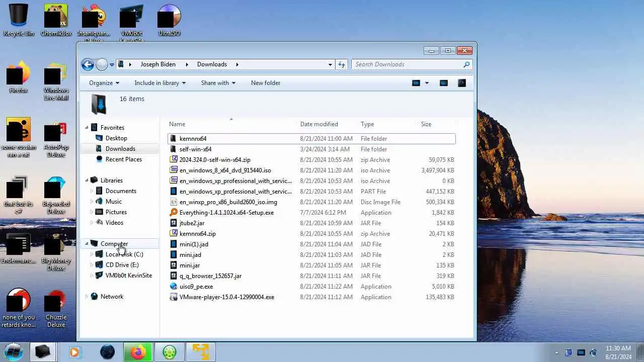644x362 pixels.
Task: Open Recent Places in Favorites
Action: pos(123,159)
